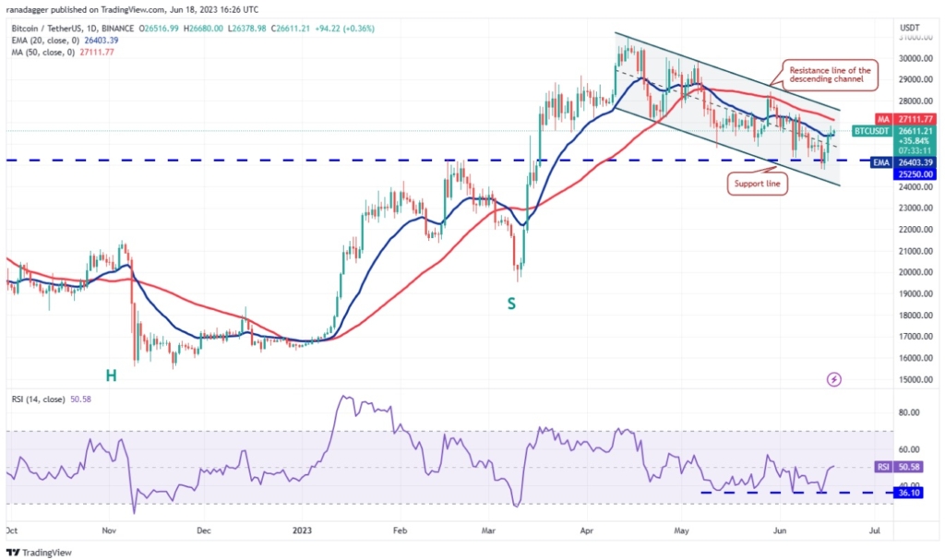Click the Support line annotation box

(x=757, y=184)
